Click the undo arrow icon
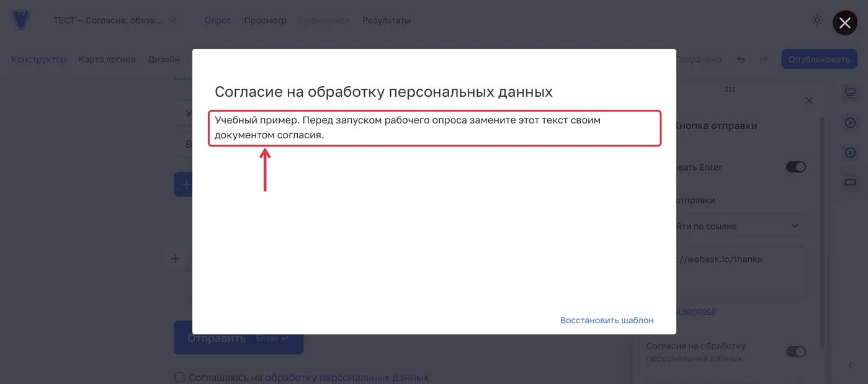Viewport: 868px width, 384px height. (x=741, y=60)
